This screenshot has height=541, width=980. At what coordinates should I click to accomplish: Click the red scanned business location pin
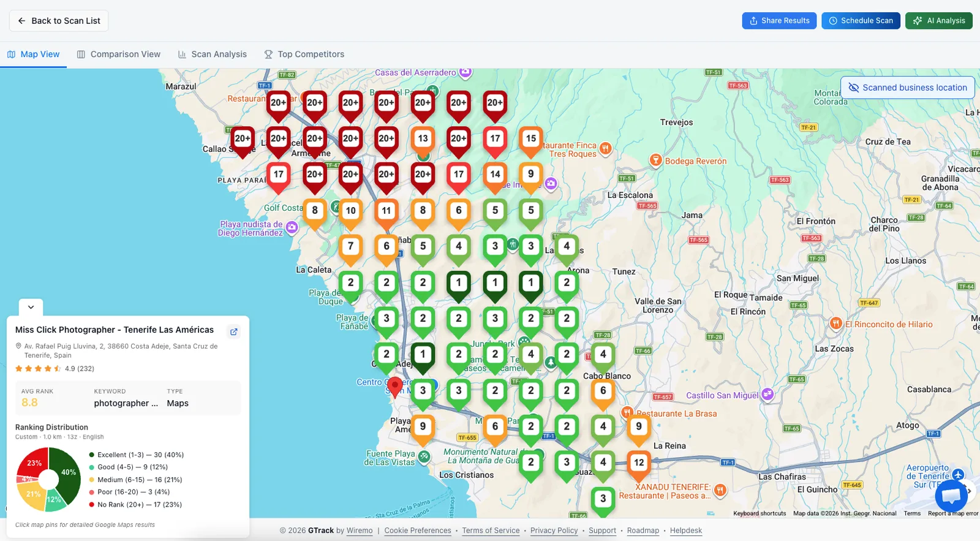396,387
